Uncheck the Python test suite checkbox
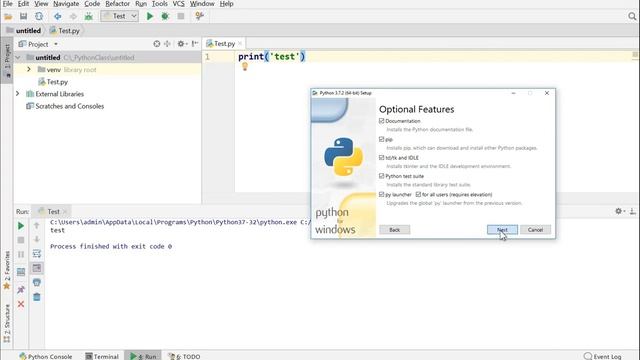The image size is (640, 360). point(382,176)
